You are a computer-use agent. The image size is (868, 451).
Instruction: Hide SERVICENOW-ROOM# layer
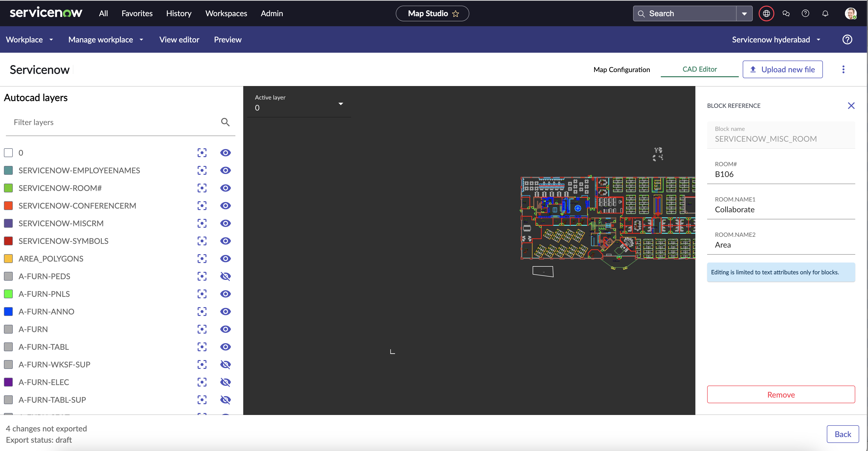click(225, 188)
